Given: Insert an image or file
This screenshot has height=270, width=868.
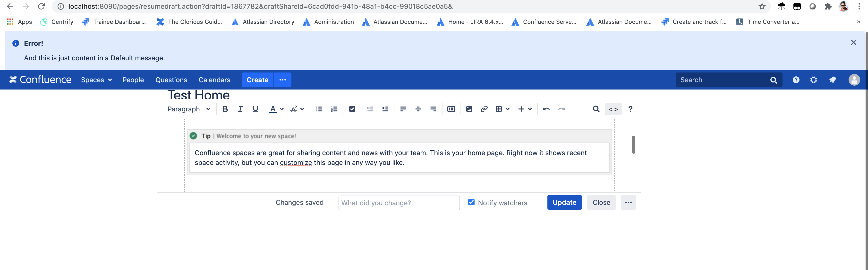Looking at the screenshot, I should 469,109.
